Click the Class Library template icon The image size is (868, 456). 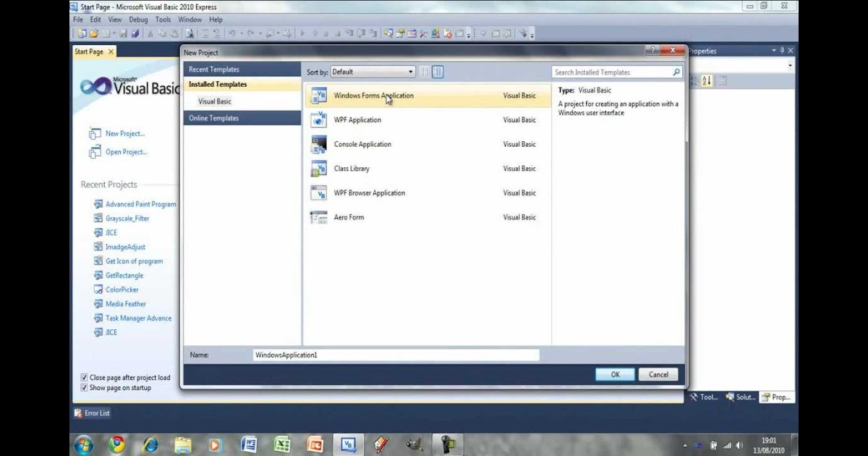318,169
